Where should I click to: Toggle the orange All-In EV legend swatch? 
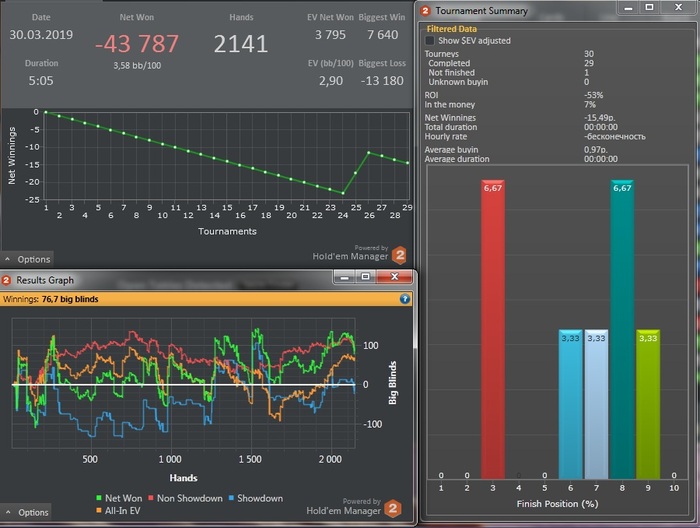(99, 511)
